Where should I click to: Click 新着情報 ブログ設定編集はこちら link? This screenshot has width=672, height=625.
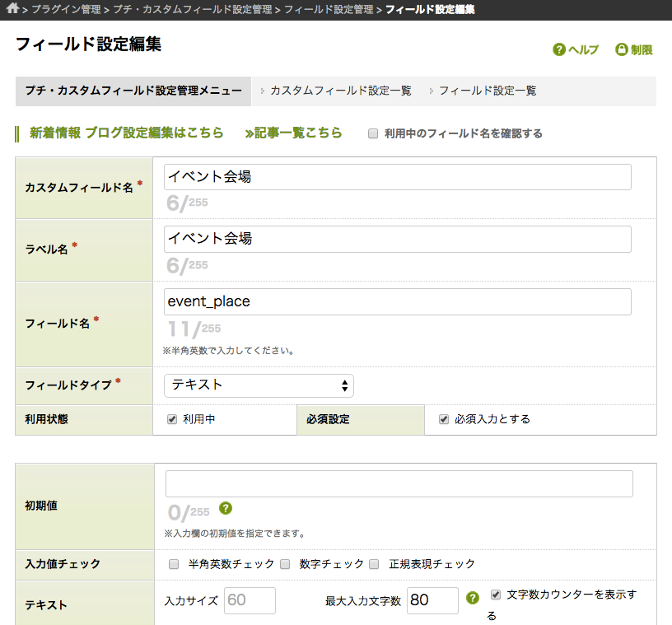pos(126,133)
